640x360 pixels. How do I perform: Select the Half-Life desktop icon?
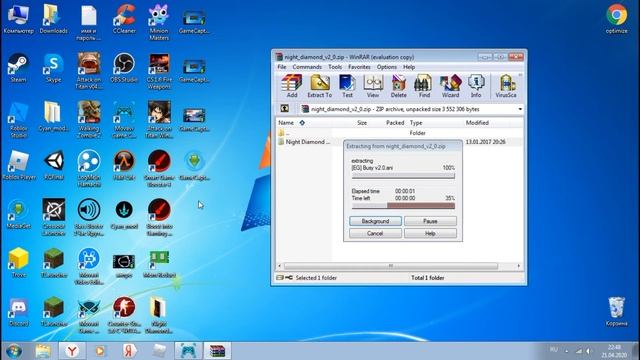coord(124,165)
